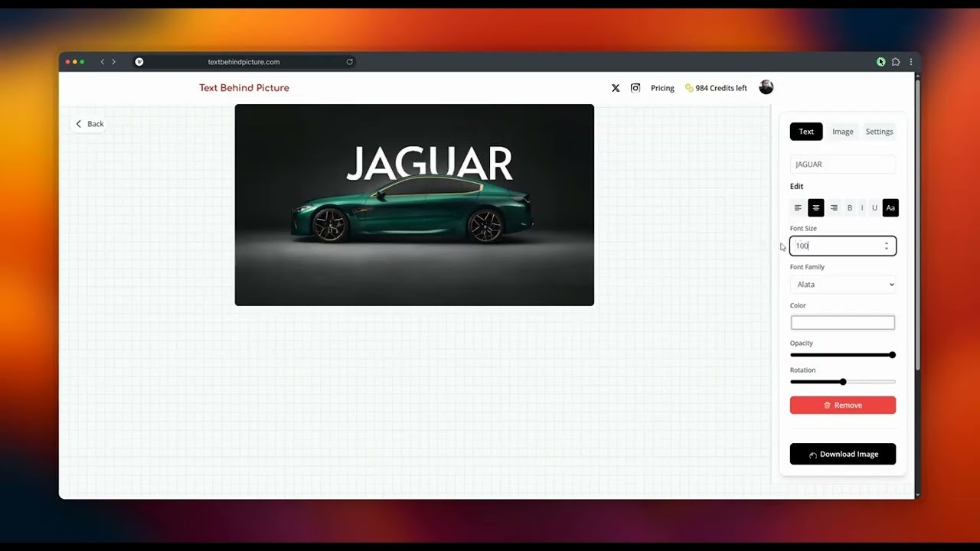Click the browser forward arrow
The image size is (980, 551).
[x=113, y=62]
